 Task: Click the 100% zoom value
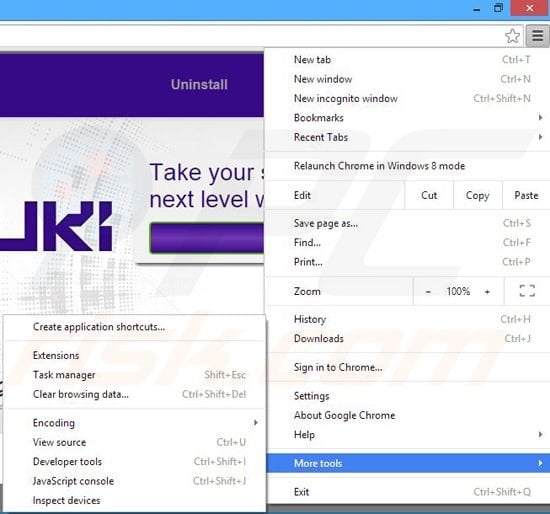(x=458, y=292)
